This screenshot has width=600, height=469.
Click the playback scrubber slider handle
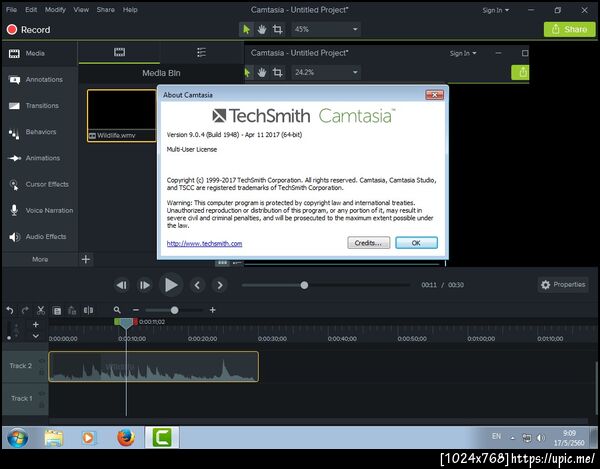(x=304, y=285)
